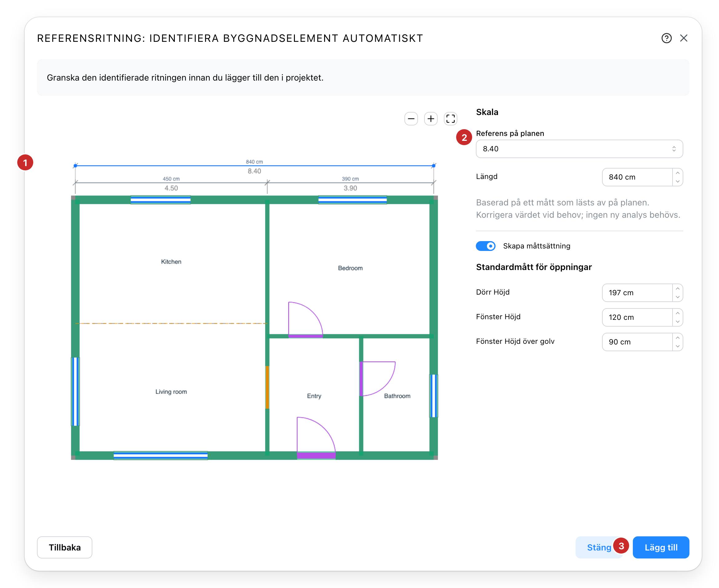
Task: Toggle the Skapa måttsättning switch
Action: pyautogui.click(x=485, y=246)
